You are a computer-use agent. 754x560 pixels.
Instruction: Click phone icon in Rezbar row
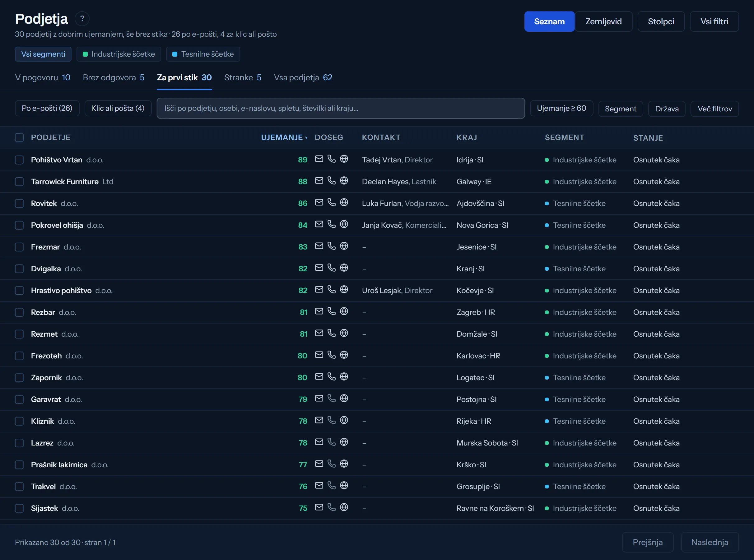(x=331, y=311)
